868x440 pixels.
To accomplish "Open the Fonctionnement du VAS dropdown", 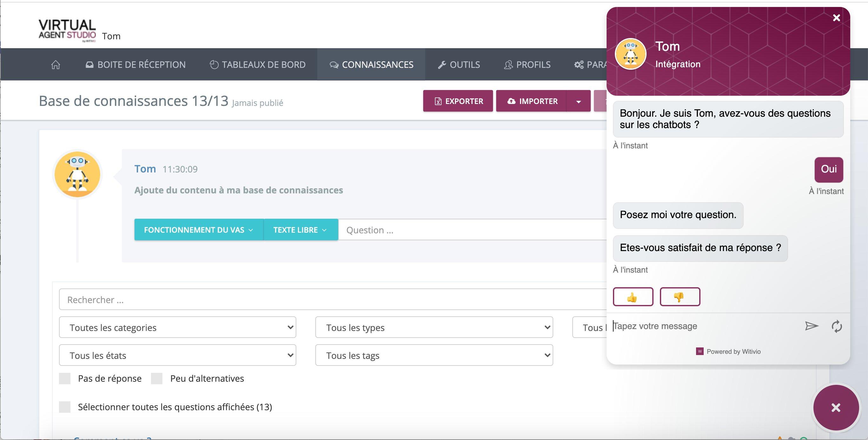I will [199, 230].
